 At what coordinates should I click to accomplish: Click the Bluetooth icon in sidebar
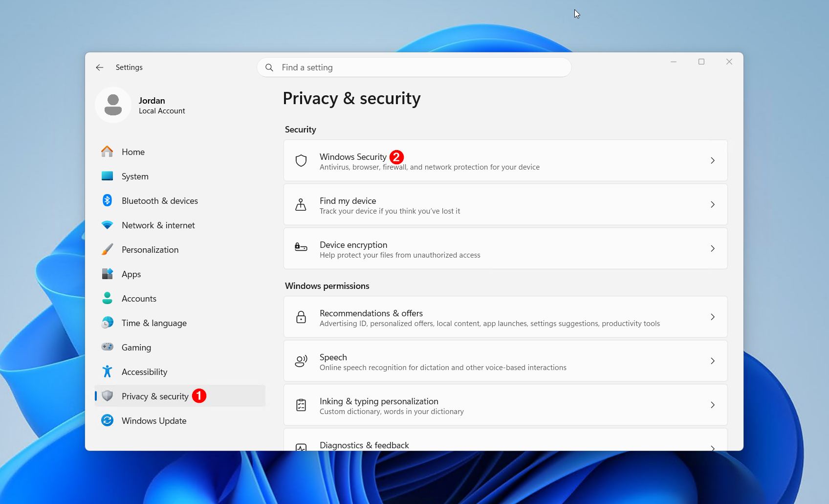coord(107,200)
